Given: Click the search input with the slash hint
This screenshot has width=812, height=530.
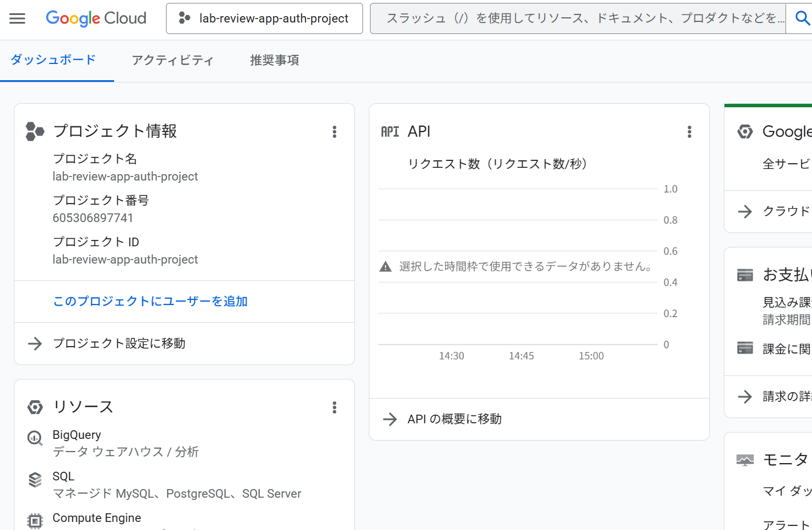Looking at the screenshot, I should pyautogui.click(x=577, y=18).
